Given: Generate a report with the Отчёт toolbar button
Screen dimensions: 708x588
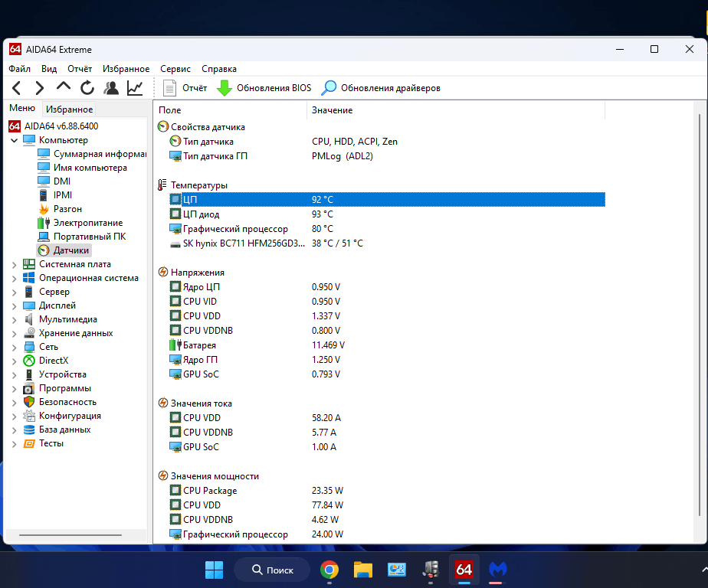Looking at the screenshot, I should [184, 88].
